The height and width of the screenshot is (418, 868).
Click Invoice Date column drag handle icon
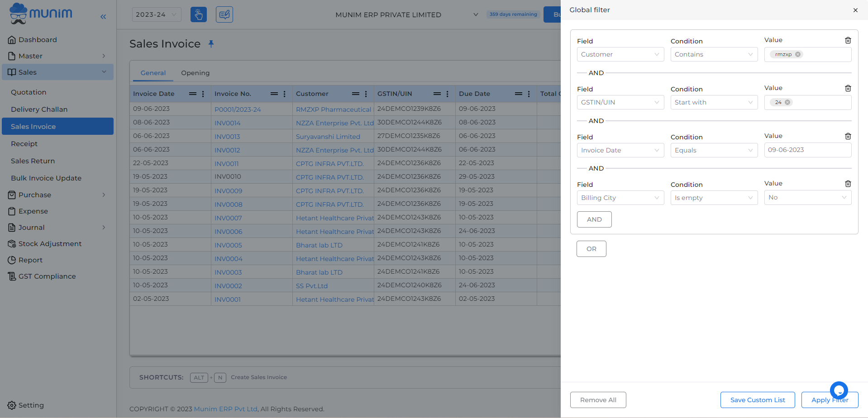point(193,94)
